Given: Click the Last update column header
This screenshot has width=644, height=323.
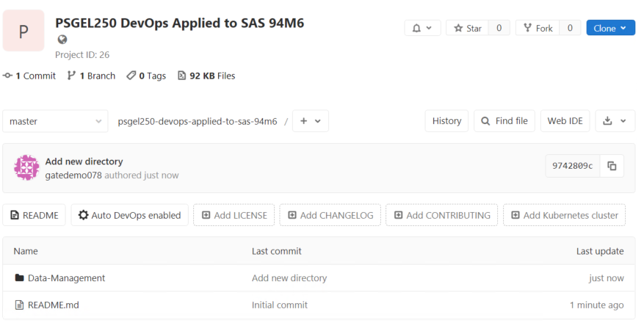Looking at the screenshot, I should (600, 251).
